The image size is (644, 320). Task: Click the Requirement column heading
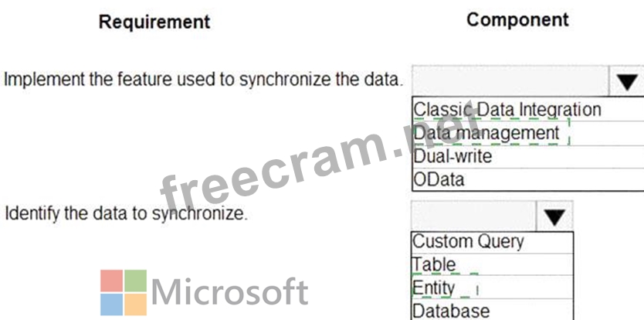(x=154, y=22)
